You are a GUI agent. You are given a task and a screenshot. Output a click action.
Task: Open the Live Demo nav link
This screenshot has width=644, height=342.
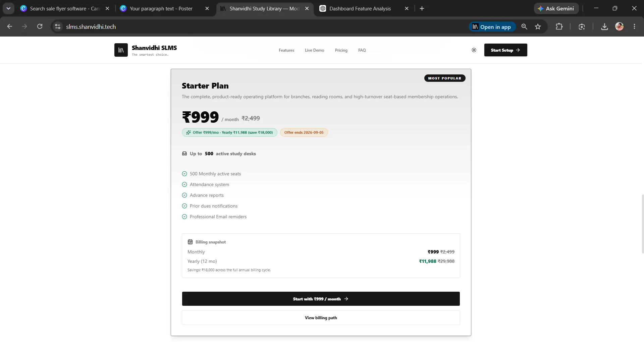(315, 50)
